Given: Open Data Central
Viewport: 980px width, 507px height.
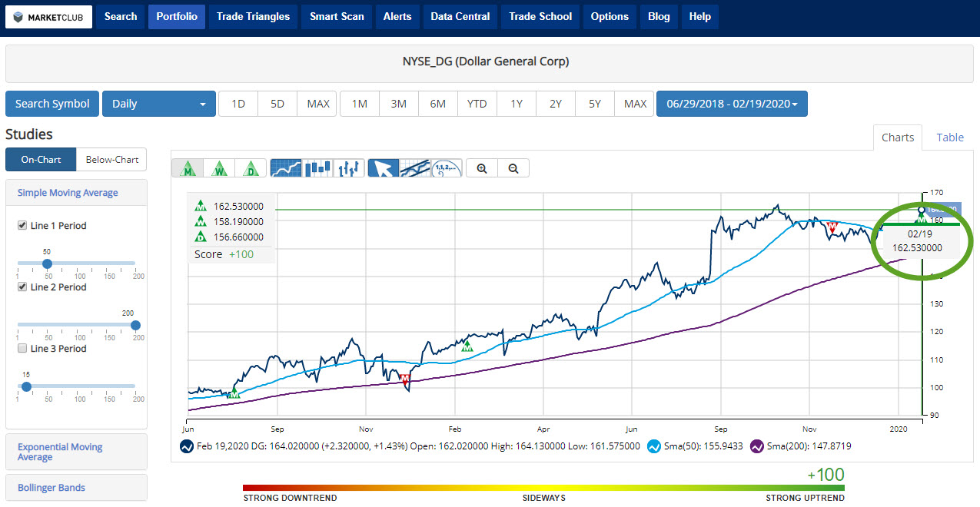Looking at the screenshot, I should (460, 16).
